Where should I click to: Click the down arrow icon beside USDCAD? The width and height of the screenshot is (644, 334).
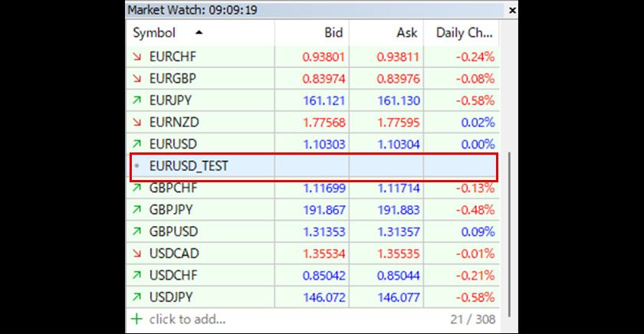click(138, 253)
